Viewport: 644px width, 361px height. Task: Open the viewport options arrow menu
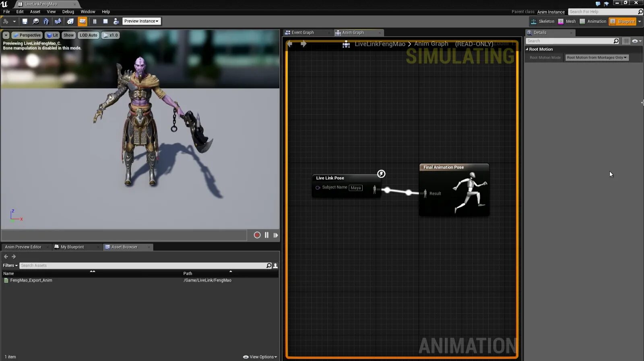[x=6, y=35]
